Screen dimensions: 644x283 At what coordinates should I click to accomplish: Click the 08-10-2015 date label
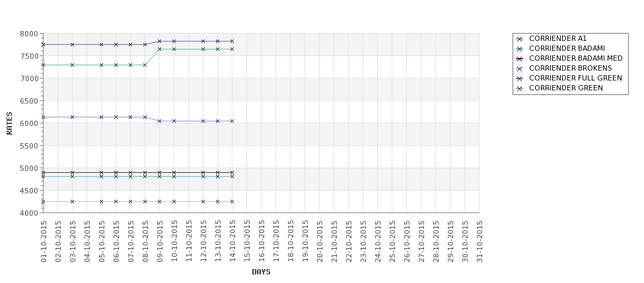145,241
